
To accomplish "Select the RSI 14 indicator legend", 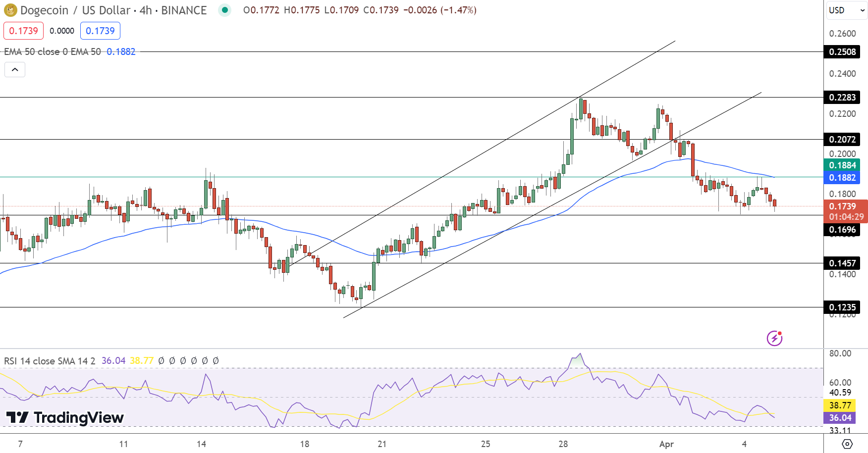I will 50,361.
